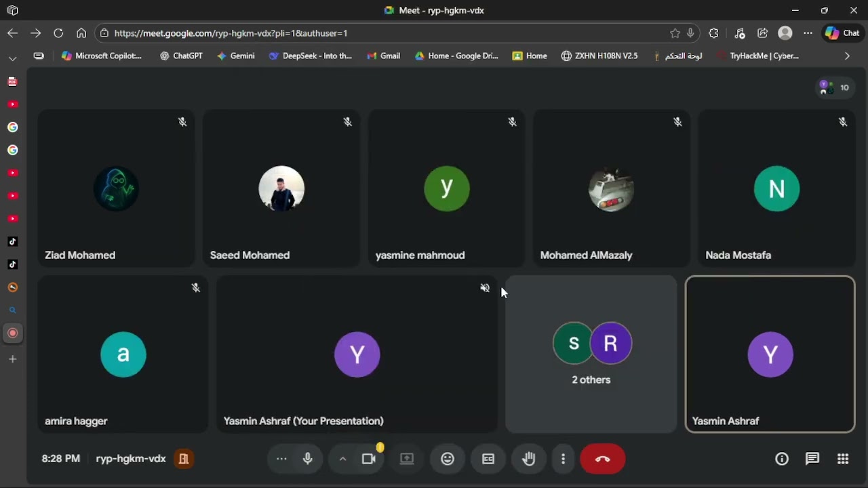Open the TryHackMe bookmark
Image resolution: width=868 pixels, height=488 pixels.
757,56
